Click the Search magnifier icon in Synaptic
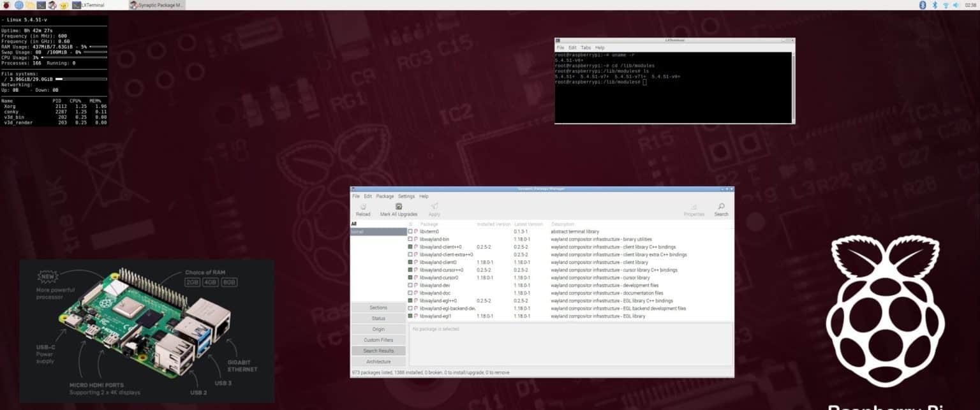Screen dimensions: 980x410 click(x=721, y=207)
